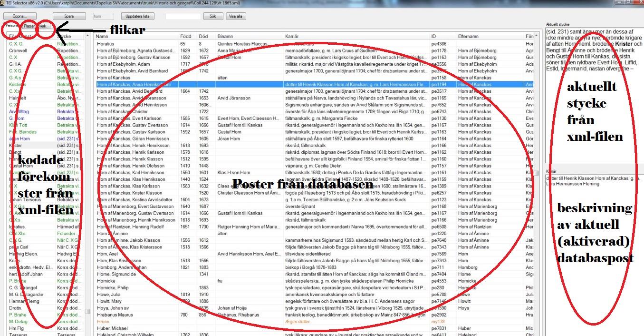Select 'Kristina:s' in the occurrences list
Image resolution: width=644 pixels, height=336 pixels.
18,84
